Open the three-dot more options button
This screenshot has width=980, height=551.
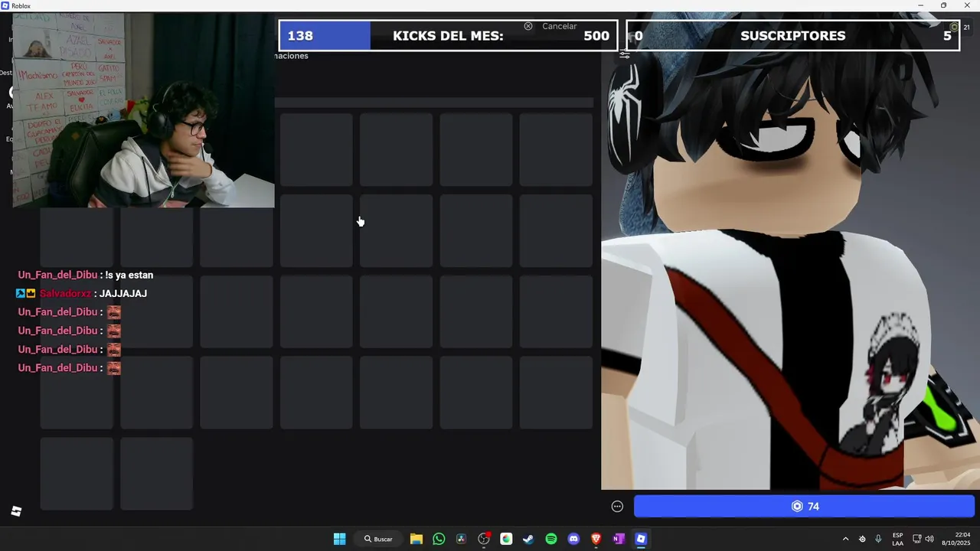(x=617, y=506)
